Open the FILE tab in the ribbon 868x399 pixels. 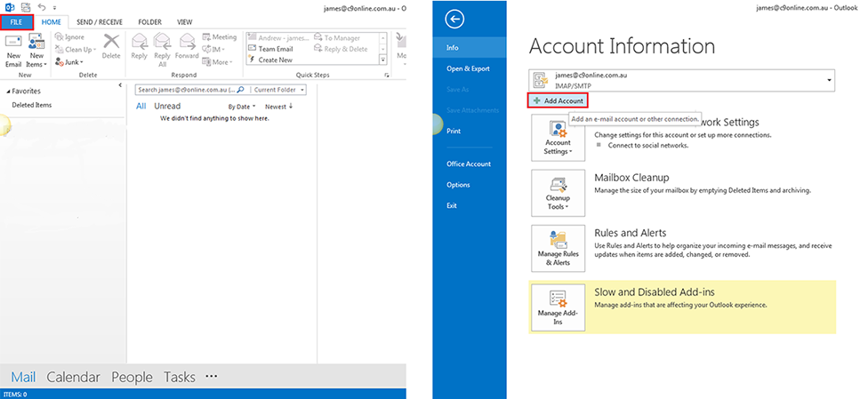[x=17, y=22]
